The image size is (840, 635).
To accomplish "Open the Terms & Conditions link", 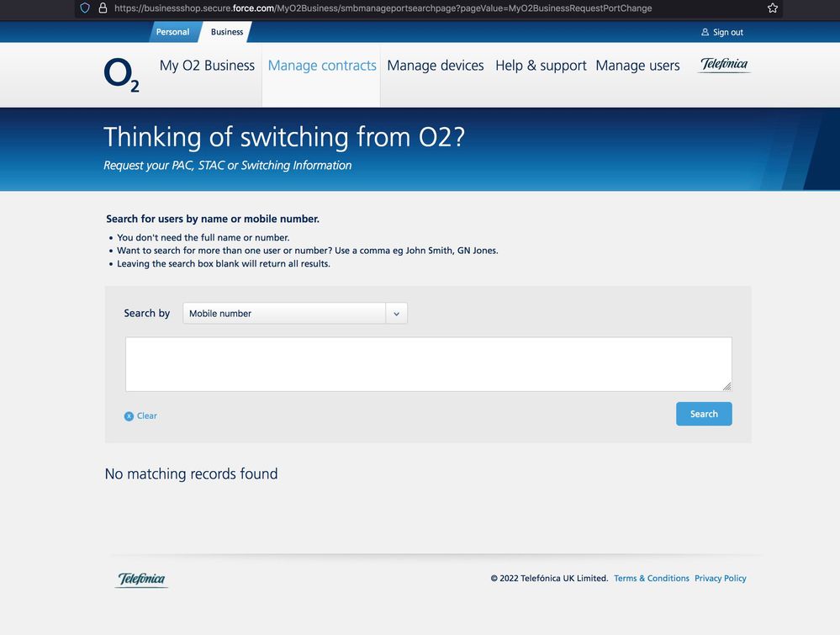I will pos(651,579).
